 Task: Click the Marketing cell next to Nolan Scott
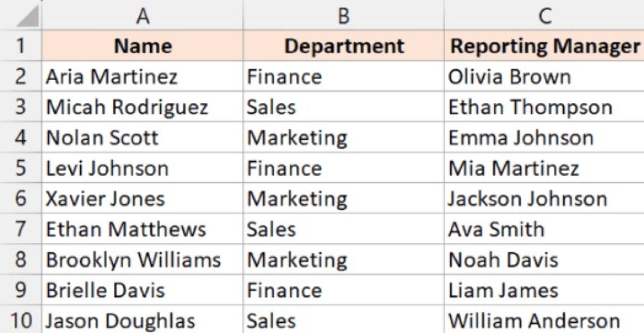tap(343, 138)
